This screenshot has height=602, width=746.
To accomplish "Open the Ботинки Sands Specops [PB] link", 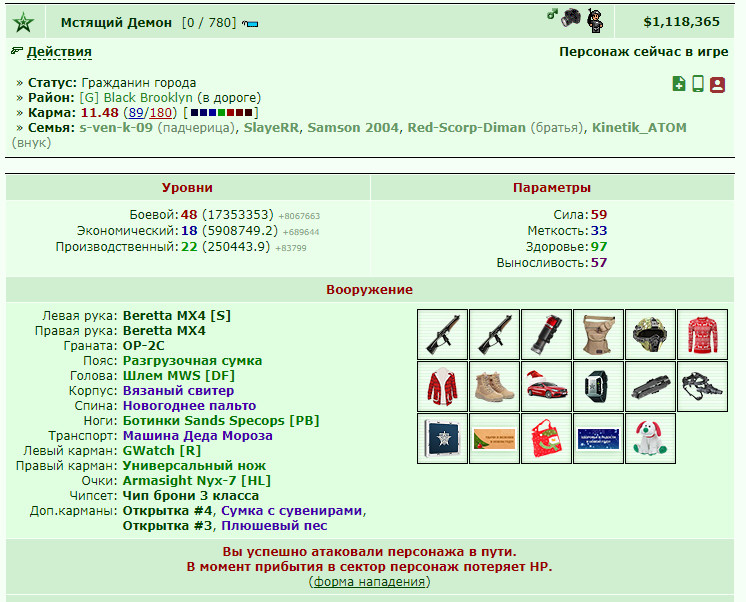I will tap(221, 421).
